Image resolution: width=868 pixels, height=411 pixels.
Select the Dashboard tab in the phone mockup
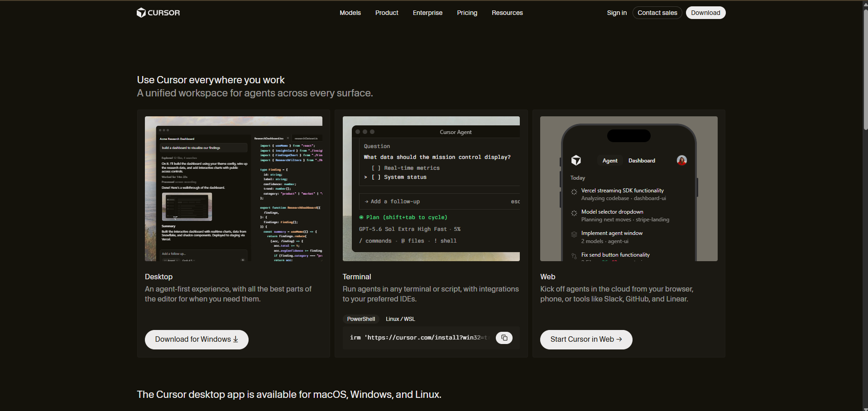pyautogui.click(x=642, y=161)
